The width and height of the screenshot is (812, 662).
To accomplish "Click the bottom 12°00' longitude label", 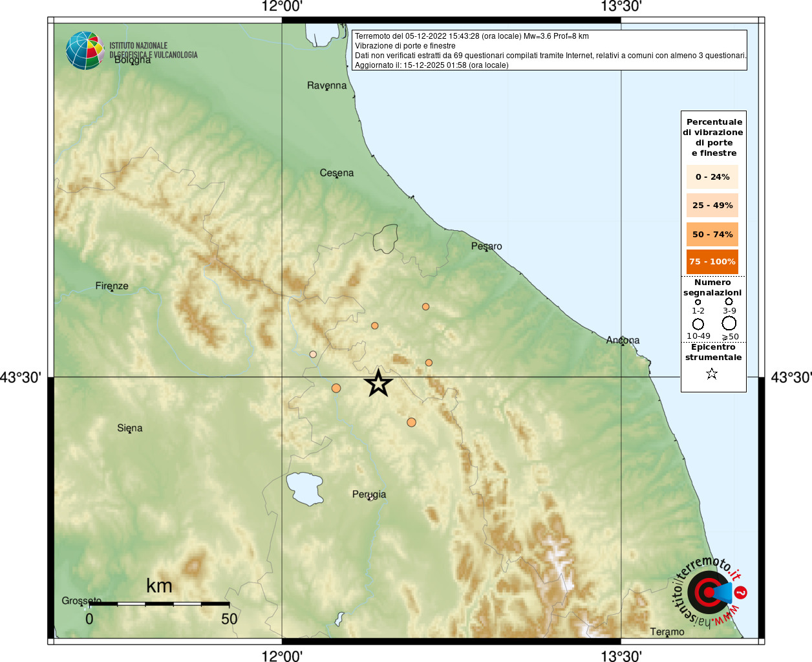I will pos(282,656).
